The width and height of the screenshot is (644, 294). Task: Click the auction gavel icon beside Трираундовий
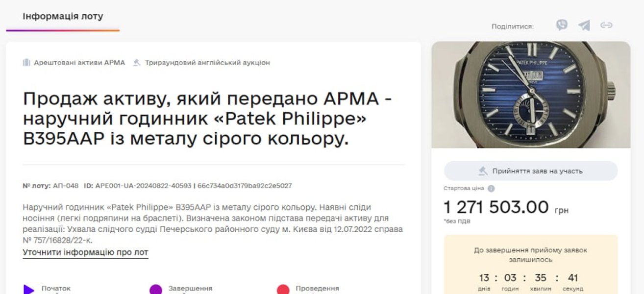coord(137,63)
